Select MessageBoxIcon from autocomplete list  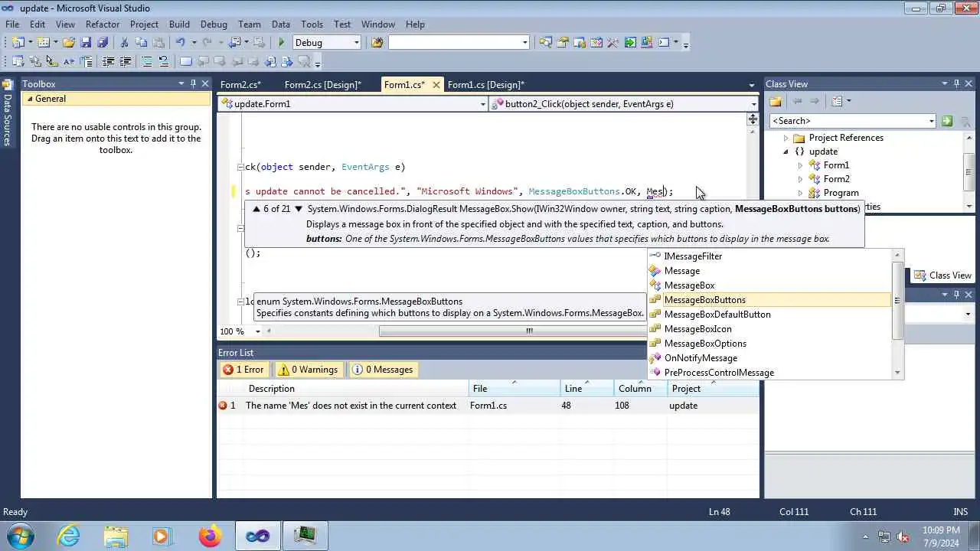(x=697, y=329)
